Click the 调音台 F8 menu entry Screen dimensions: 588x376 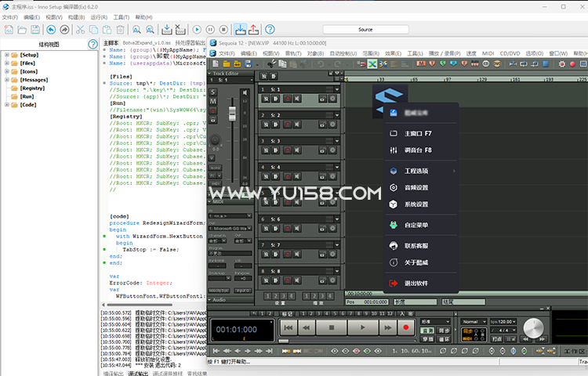[x=418, y=150]
